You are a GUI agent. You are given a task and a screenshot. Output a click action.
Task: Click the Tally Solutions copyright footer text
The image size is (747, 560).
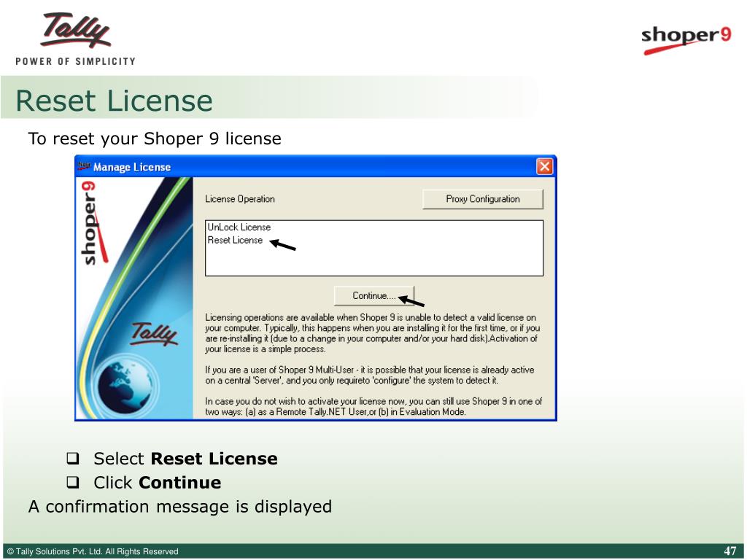(93, 551)
